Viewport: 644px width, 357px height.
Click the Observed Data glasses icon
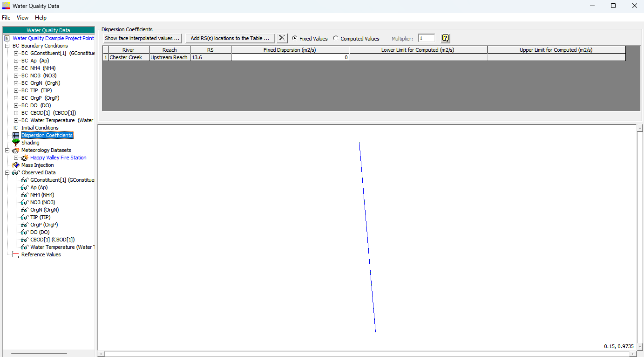(16, 172)
